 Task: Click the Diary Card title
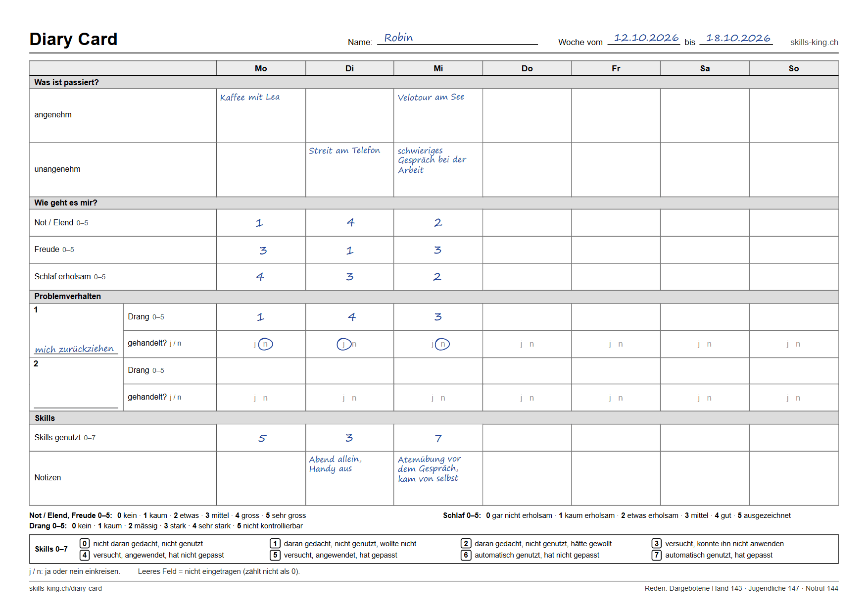[73, 39]
